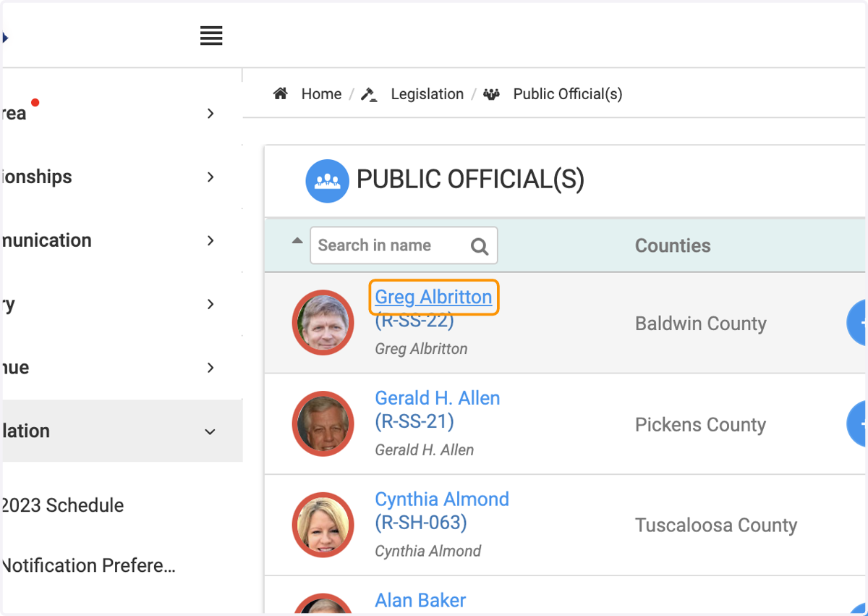This screenshot has width=868, height=616.
Task: Open 2023 Schedule sidebar item
Action: [x=63, y=505]
